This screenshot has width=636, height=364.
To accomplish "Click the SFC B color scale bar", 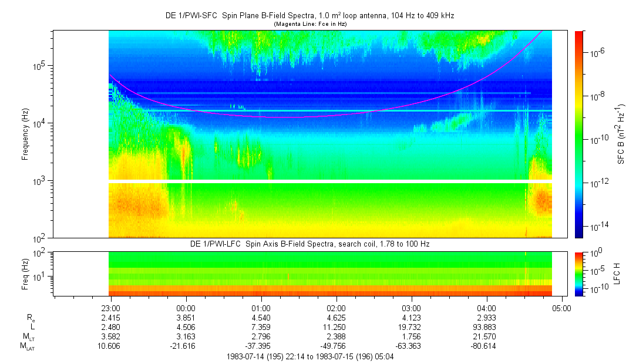I will 578,134.
